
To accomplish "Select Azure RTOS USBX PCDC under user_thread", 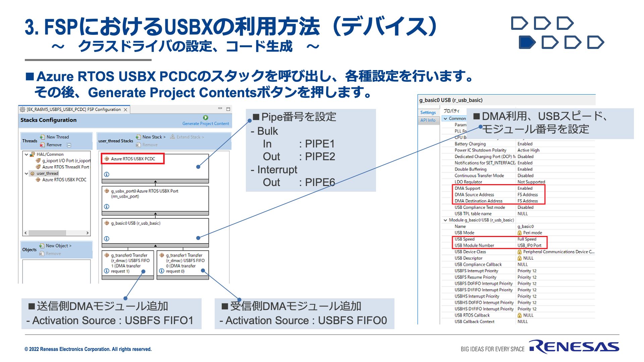I will click(x=61, y=180).
